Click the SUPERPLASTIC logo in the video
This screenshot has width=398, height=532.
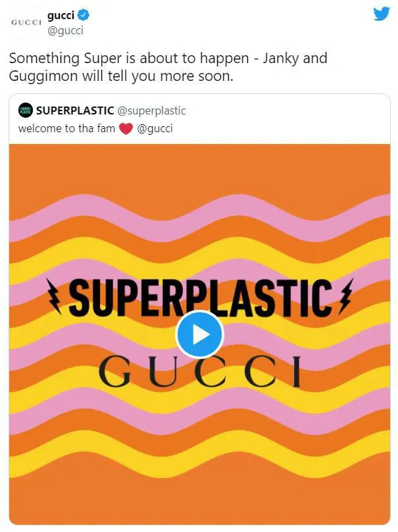tap(199, 296)
